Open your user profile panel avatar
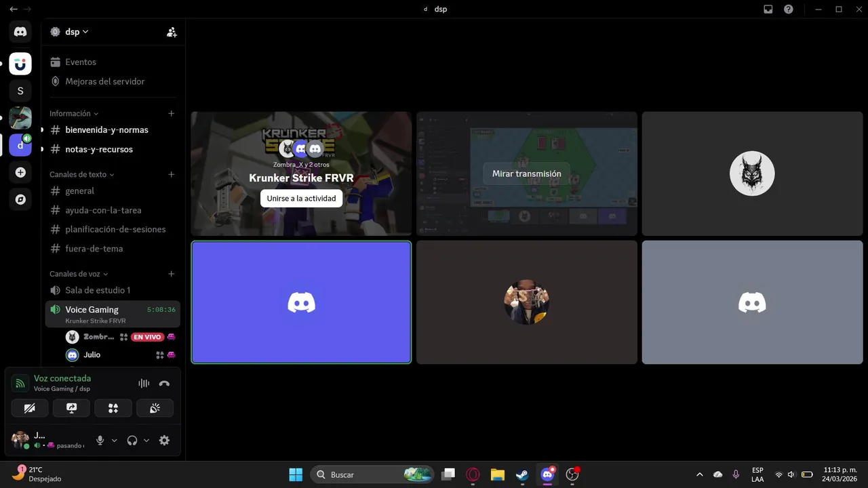 tap(20, 439)
